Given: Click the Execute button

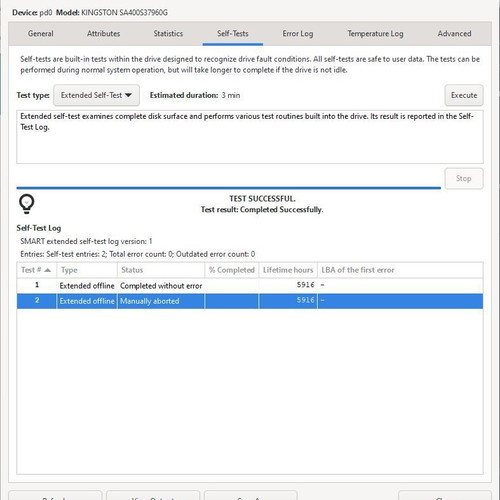Looking at the screenshot, I should pyautogui.click(x=464, y=95).
